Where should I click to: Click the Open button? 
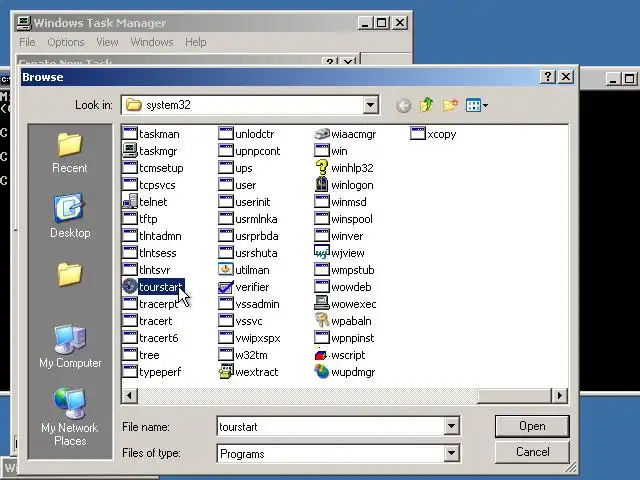pyautogui.click(x=532, y=426)
